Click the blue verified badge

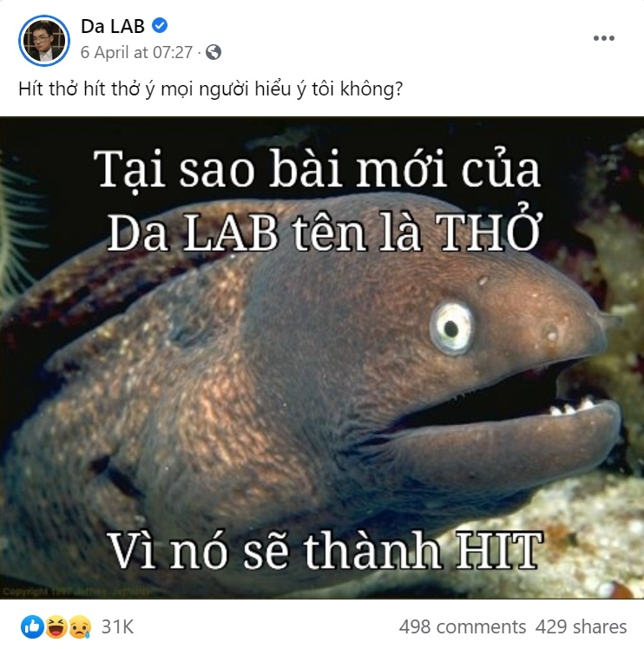pos(160,26)
